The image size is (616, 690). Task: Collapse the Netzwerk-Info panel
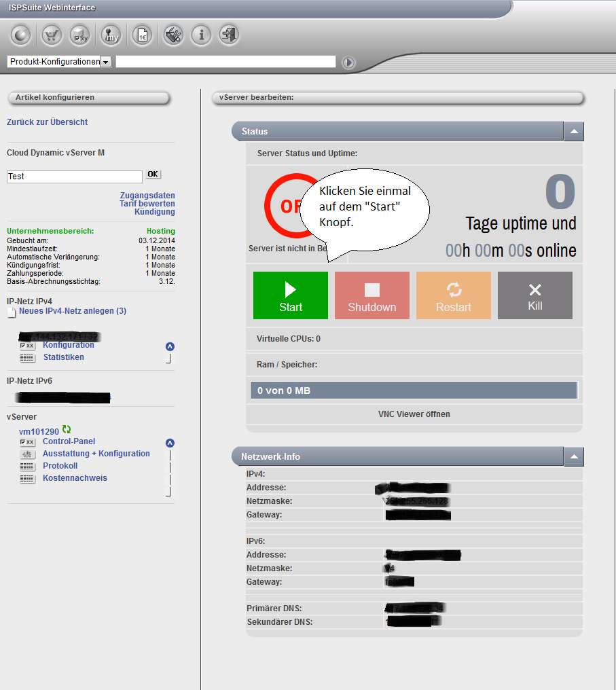pos(574,456)
